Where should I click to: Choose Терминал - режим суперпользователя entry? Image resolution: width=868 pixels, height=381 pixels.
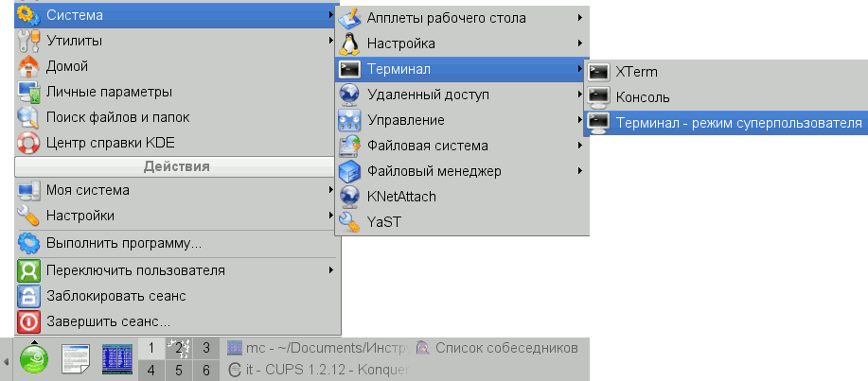coord(726,123)
